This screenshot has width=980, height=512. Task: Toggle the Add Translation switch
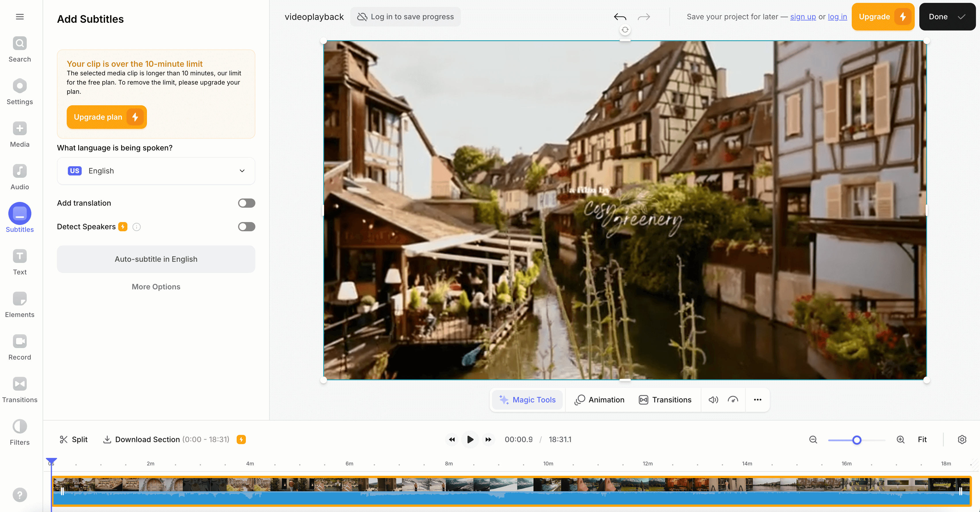point(246,203)
